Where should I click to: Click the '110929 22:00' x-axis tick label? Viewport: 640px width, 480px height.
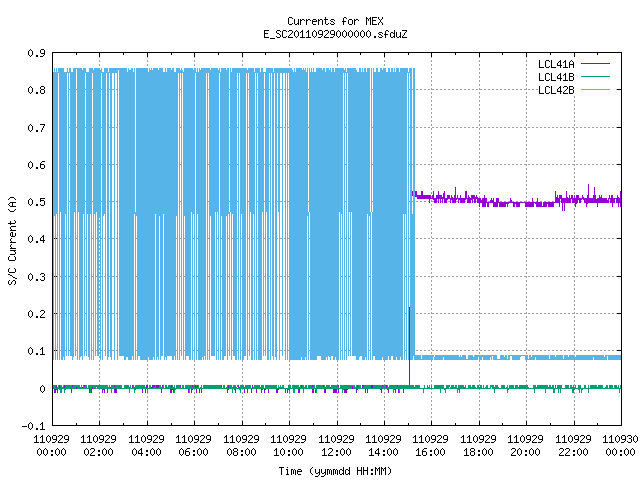point(573,446)
